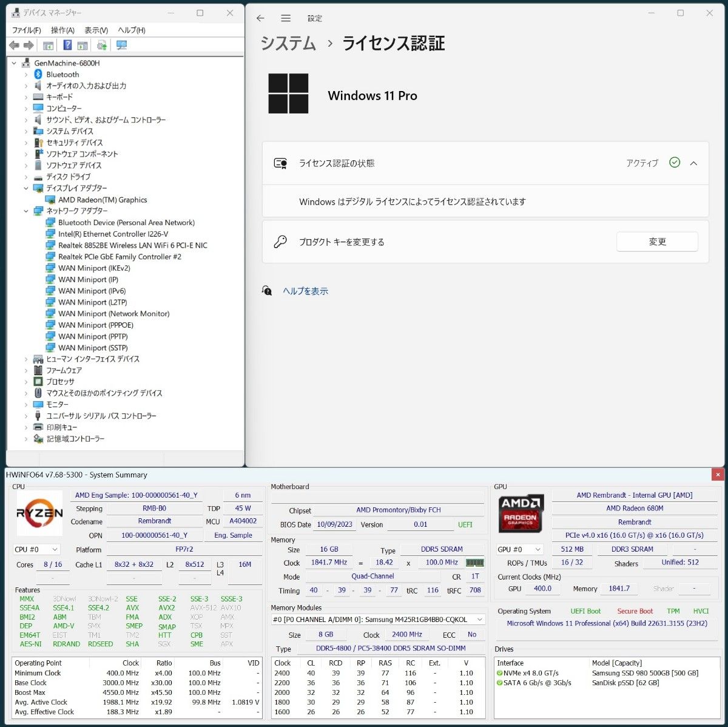Toggle the action pane icon in Device Manager toolbar
The width and height of the screenshot is (728, 727).
pyautogui.click(x=83, y=46)
